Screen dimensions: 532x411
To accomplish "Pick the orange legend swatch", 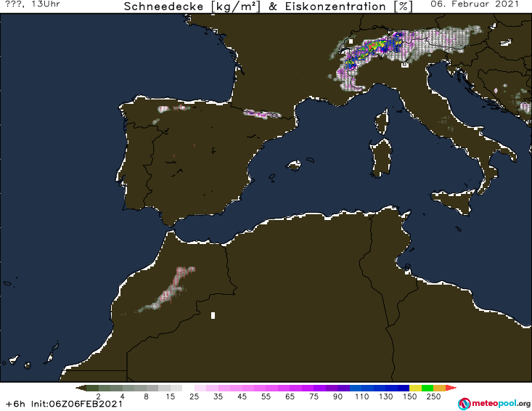I will pos(439,388).
